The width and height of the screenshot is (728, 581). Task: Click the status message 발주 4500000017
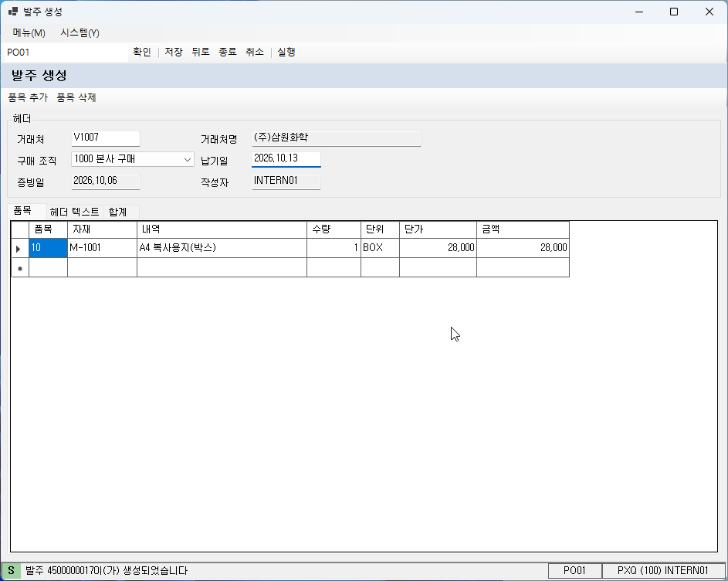point(107,571)
